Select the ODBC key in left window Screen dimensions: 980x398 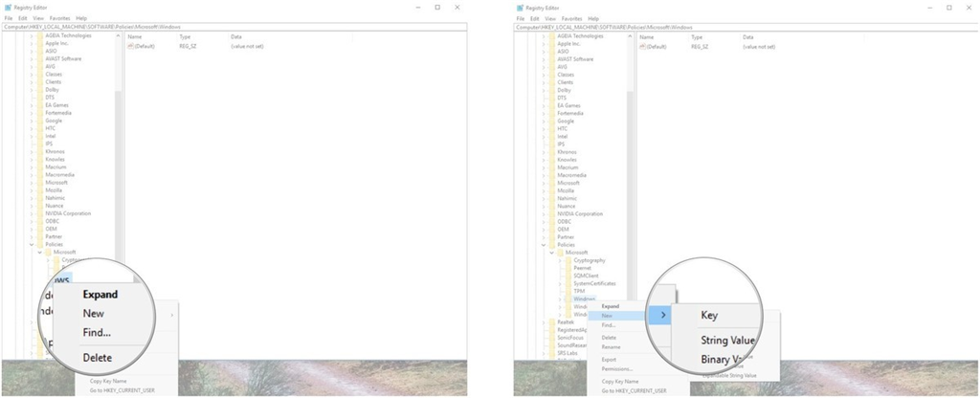(52, 221)
